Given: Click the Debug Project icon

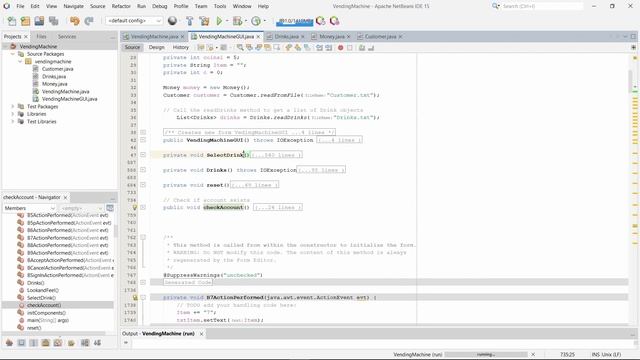Looking at the screenshot, I should 237,21.
